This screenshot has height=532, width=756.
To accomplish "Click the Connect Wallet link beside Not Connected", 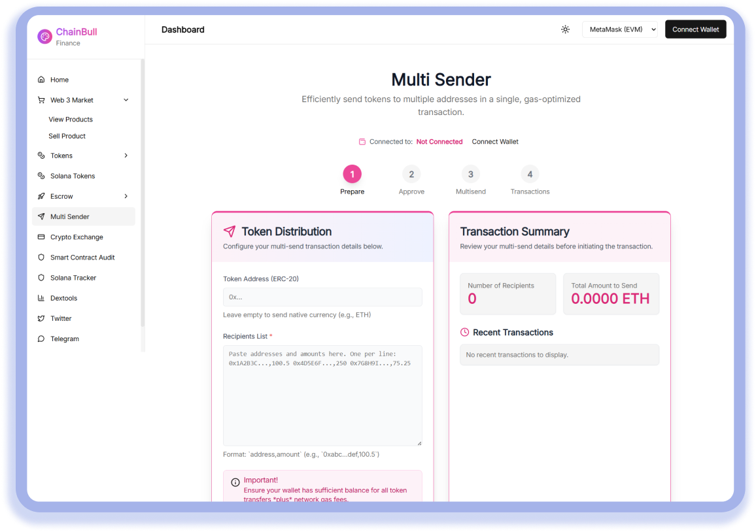I will click(x=495, y=142).
